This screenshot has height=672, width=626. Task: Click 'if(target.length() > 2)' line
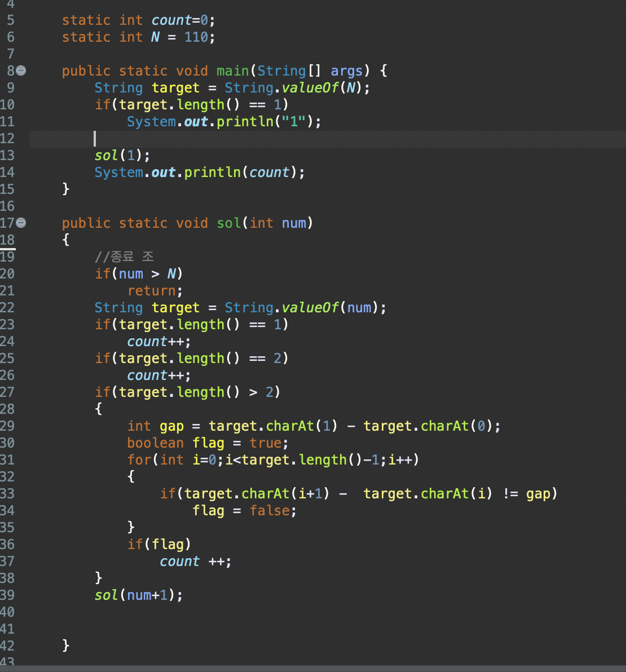click(187, 392)
